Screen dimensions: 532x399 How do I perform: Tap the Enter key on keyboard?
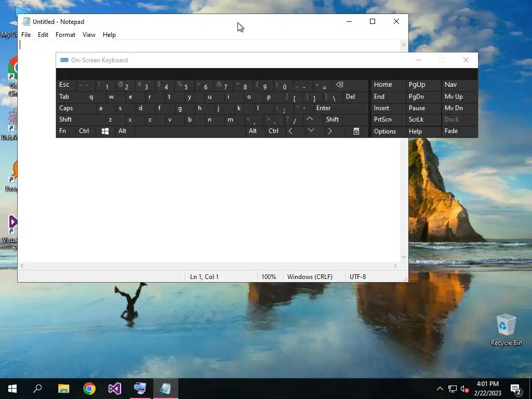tap(341, 108)
